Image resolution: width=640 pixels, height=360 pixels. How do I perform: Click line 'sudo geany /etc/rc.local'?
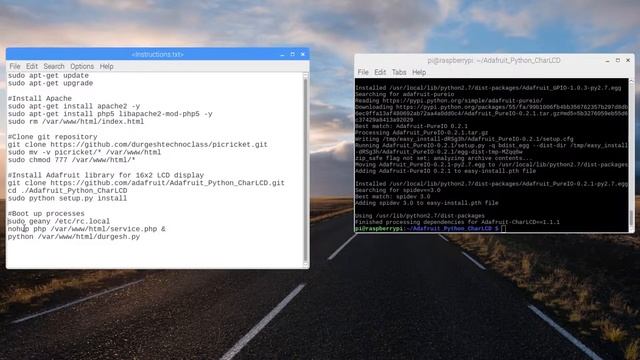point(59,221)
